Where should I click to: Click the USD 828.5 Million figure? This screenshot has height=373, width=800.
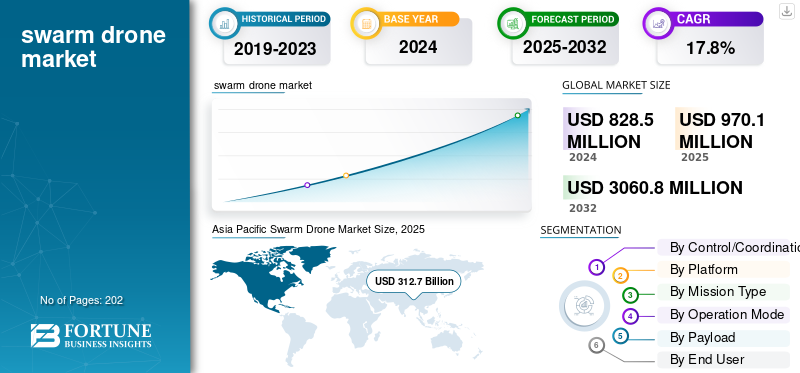point(610,130)
